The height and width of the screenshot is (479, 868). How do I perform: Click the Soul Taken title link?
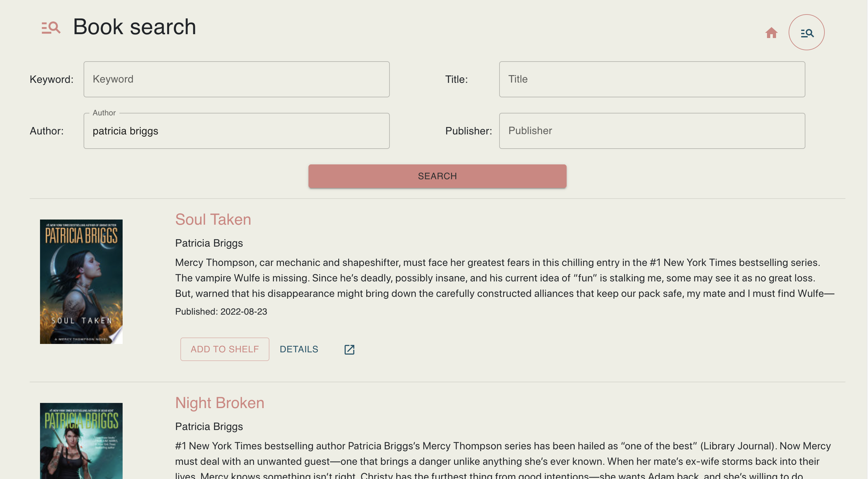click(213, 220)
